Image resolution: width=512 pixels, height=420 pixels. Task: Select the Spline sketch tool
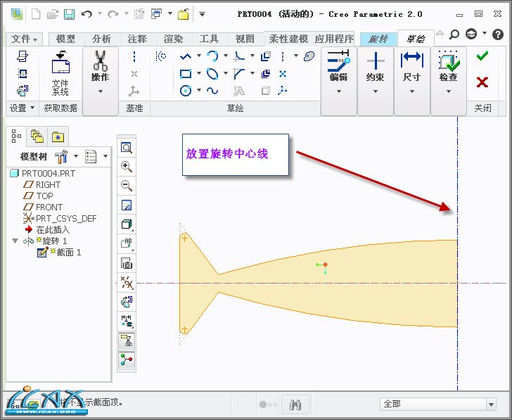(x=212, y=91)
